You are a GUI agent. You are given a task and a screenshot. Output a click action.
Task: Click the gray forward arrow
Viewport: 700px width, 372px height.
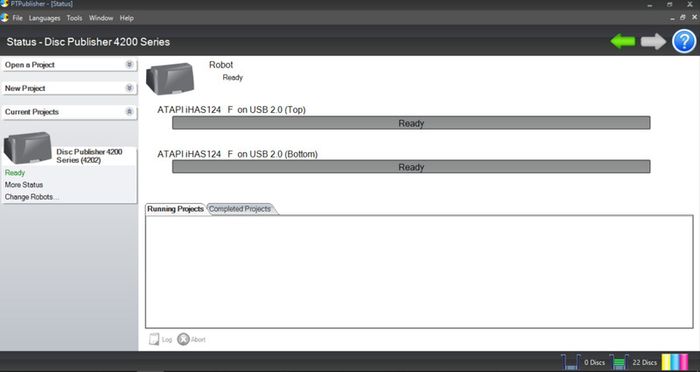[654, 42]
